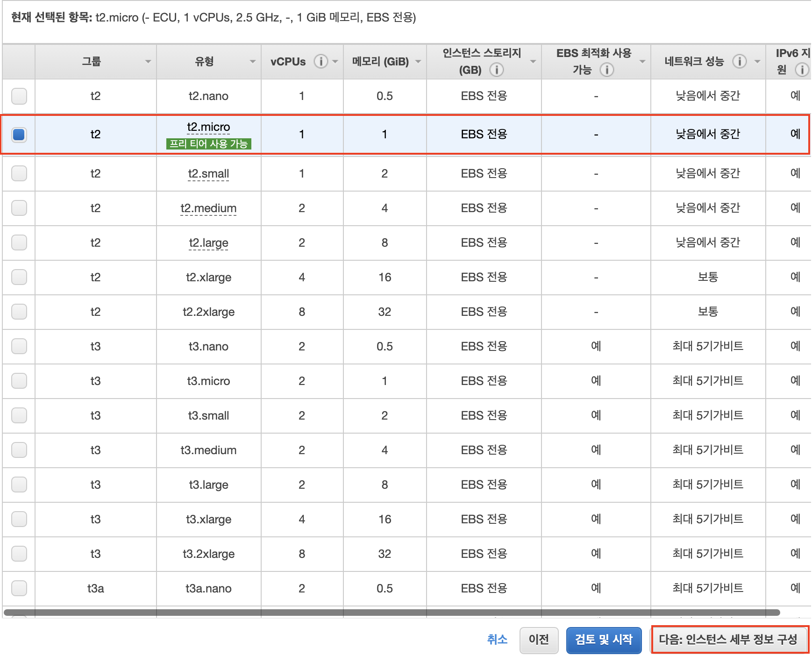Viewport: 812px width, 656px height.
Task: Open the 메모리 (GiB) column dropdown
Action: (x=418, y=62)
